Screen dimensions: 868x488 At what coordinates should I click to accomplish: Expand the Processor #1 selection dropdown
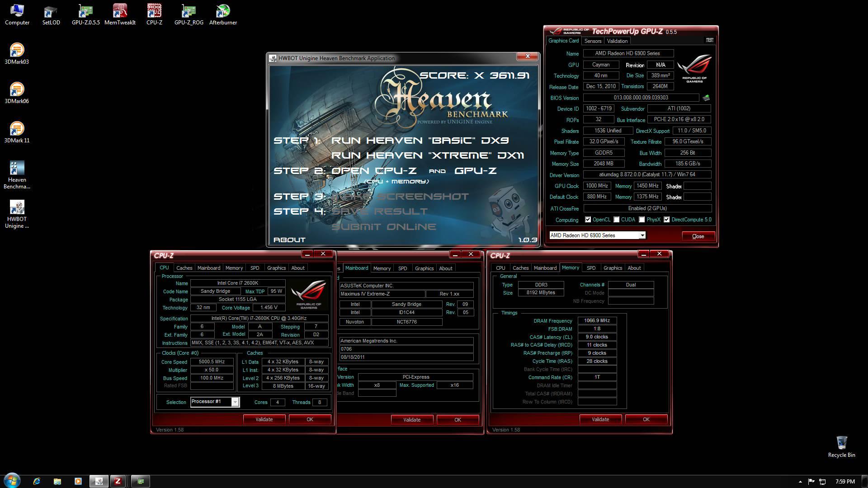235,402
